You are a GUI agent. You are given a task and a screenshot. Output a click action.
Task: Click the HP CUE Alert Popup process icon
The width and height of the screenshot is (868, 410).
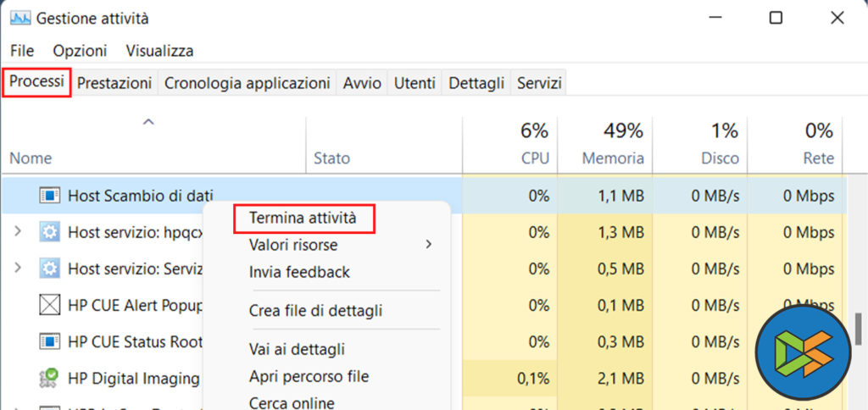pyautogui.click(x=50, y=305)
